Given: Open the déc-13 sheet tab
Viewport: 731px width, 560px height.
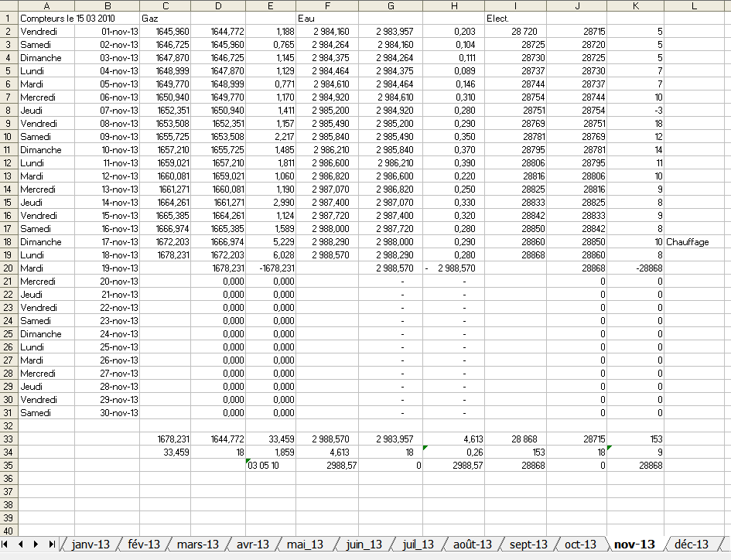Looking at the screenshot, I should click(x=692, y=545).
